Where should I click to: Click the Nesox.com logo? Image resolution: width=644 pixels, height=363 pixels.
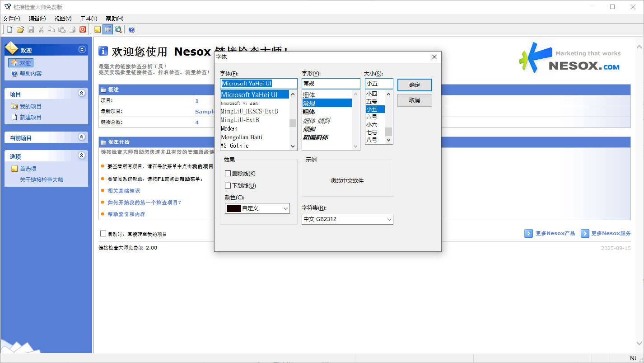pyautogui.click(x=570, y=57)
